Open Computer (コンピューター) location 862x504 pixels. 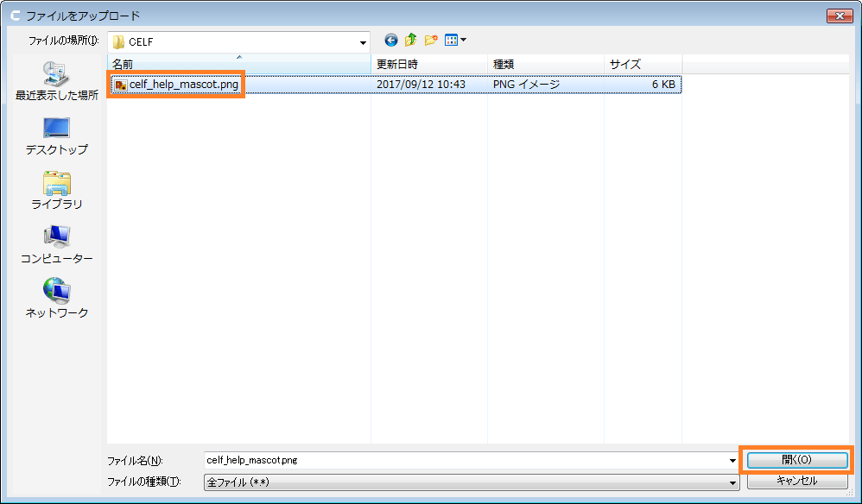pyautogui.click(x=57, y=244)
